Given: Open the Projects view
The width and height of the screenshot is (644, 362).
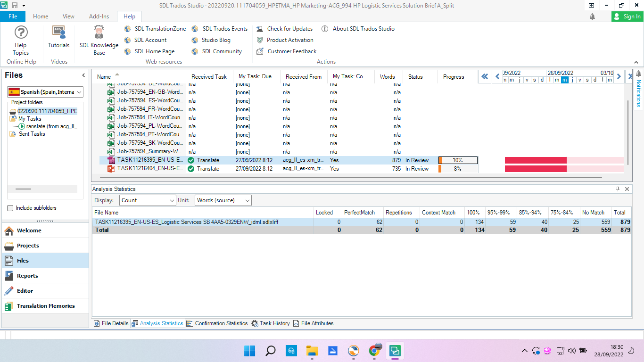Looking at the screenshot, I should 45,246.
